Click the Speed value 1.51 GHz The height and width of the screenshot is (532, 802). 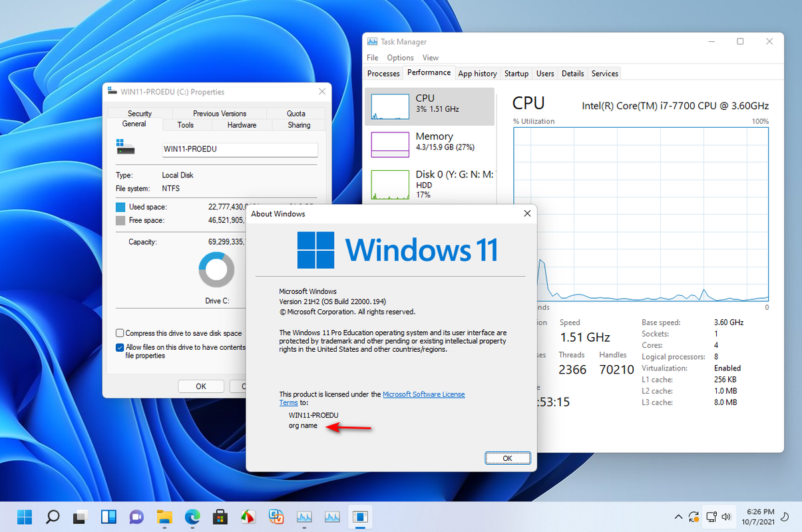585,337
